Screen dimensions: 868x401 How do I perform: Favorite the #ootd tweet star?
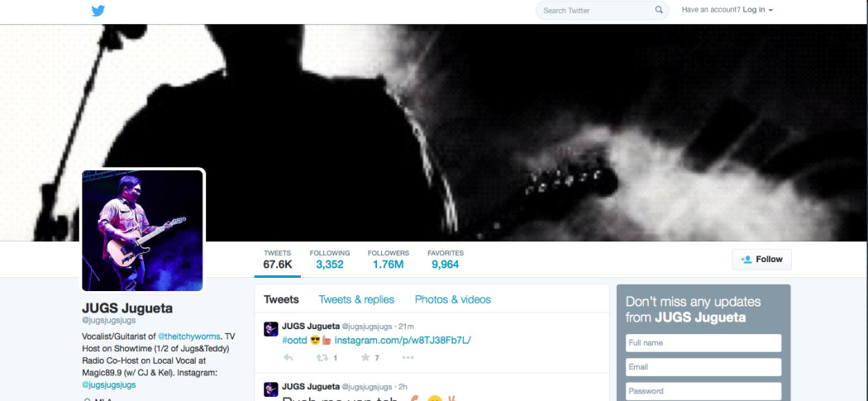coord(365,358)
